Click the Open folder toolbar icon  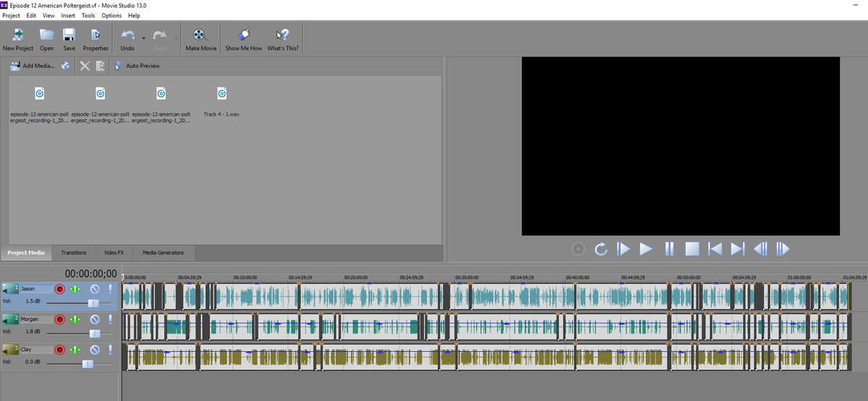tap(47, 39)
